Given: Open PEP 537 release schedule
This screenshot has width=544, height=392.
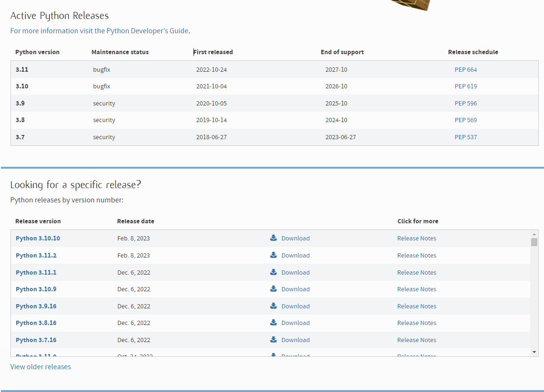Looking at the screenshot, I should (466, 137).
